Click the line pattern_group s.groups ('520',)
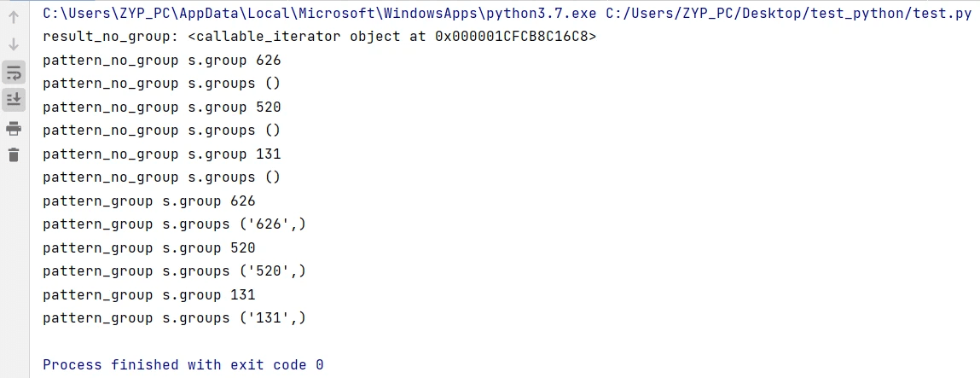Screen dimensions: 980x378 pyautogui.click(x=174, y=271)
